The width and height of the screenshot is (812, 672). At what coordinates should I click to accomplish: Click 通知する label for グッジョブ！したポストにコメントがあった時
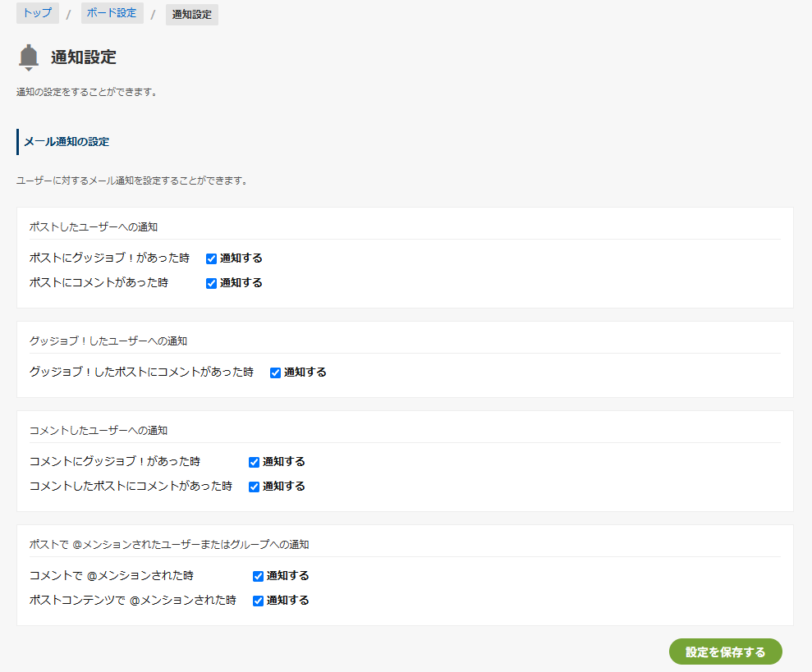[x=305, y=373]
